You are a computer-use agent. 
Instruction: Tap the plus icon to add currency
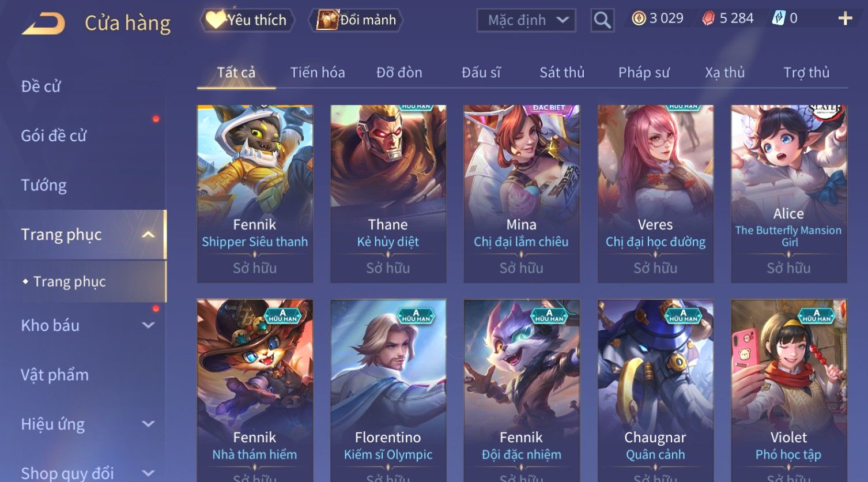pyautogui.click(x=845, y=19)
